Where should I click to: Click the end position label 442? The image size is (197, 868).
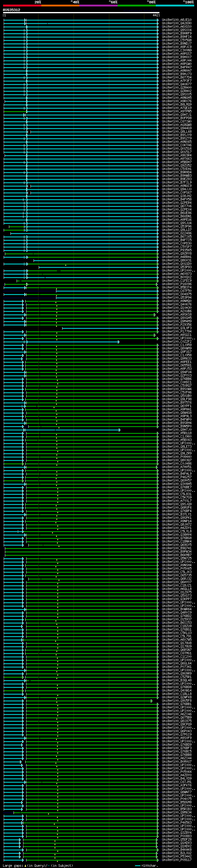pyautogui.click(x=155, y=15)
